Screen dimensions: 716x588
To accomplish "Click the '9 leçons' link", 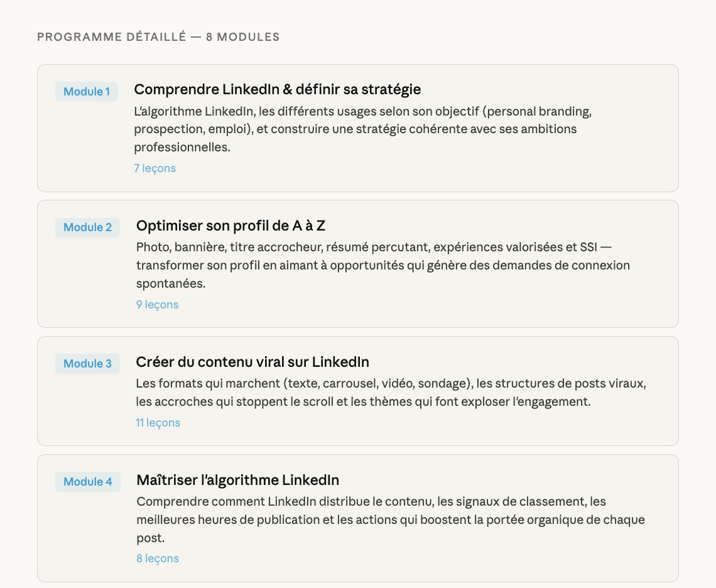I will click(157, 305).
